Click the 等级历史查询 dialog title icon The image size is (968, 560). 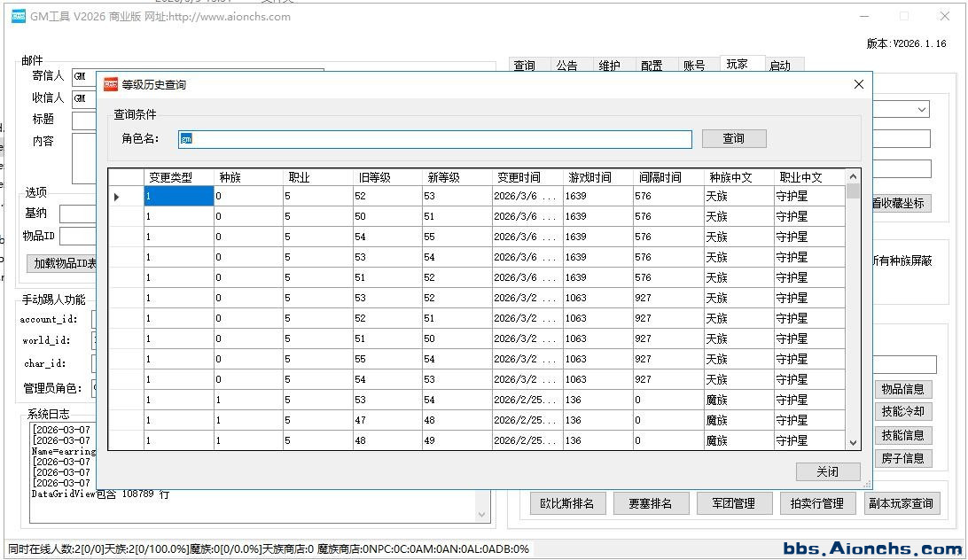[111, 85]
